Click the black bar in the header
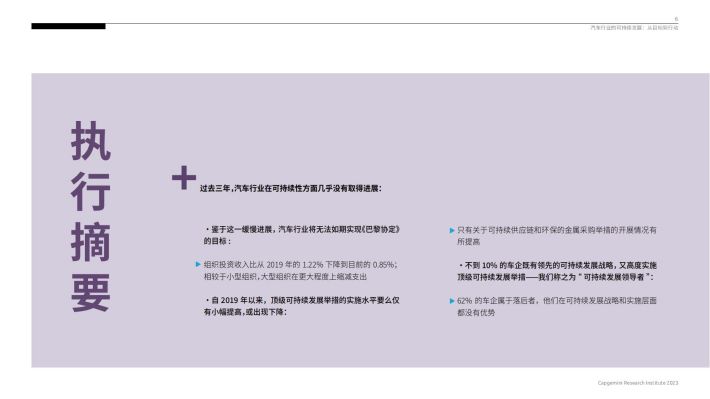710x399 pixels. point(68,26)
